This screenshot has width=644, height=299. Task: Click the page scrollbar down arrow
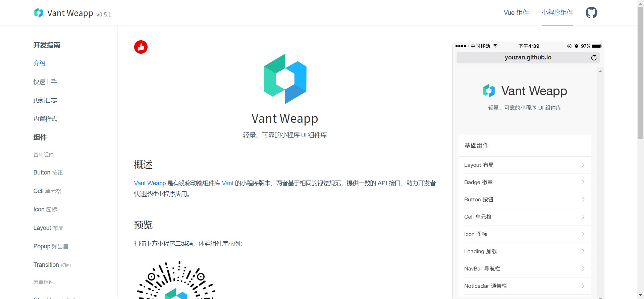pos(640,295)
